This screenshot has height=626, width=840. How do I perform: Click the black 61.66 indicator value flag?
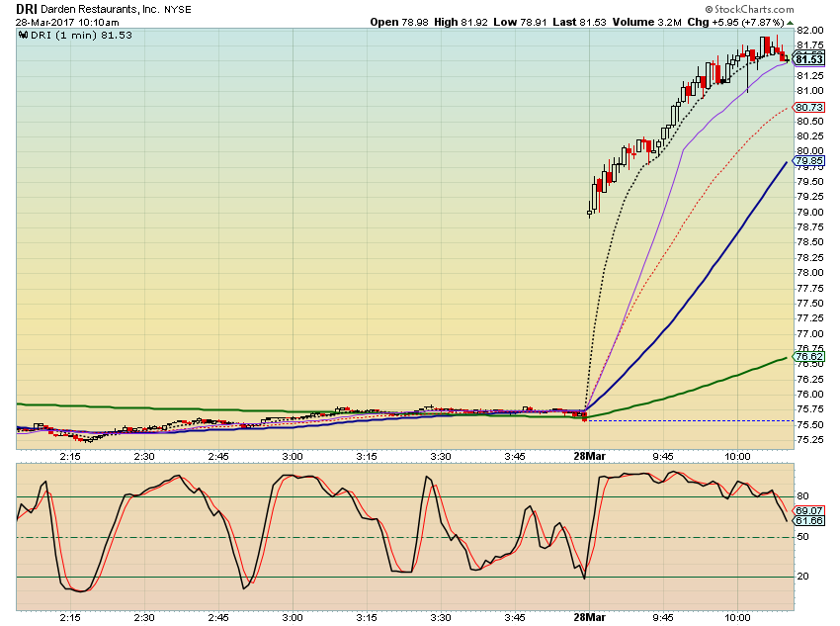[x=809, y=521]
